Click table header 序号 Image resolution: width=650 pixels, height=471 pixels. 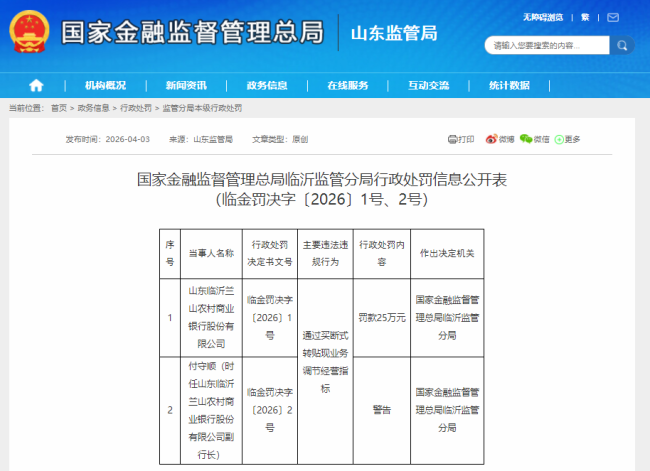coord(170,253)
